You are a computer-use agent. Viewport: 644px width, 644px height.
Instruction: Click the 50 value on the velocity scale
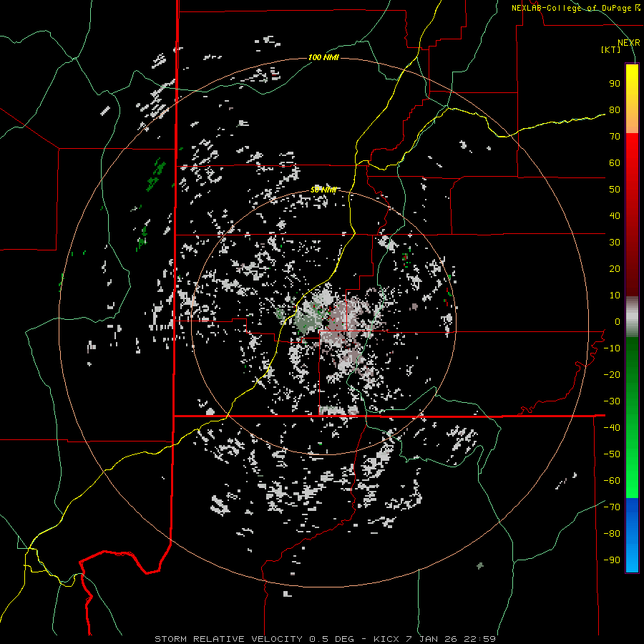click(x=615, y=190)
